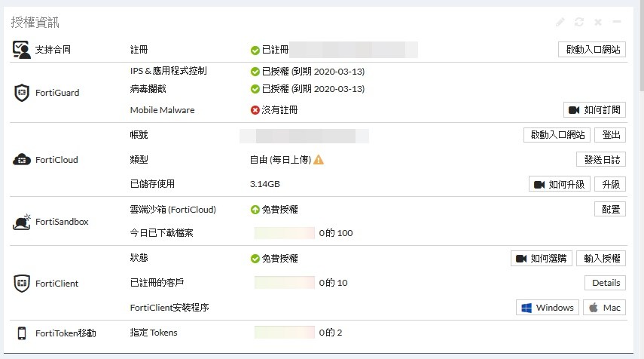This screenshot has width=644, height=359.
Task: Click FortiCloud 啟動入口網站 button
Action: [557, 135]
